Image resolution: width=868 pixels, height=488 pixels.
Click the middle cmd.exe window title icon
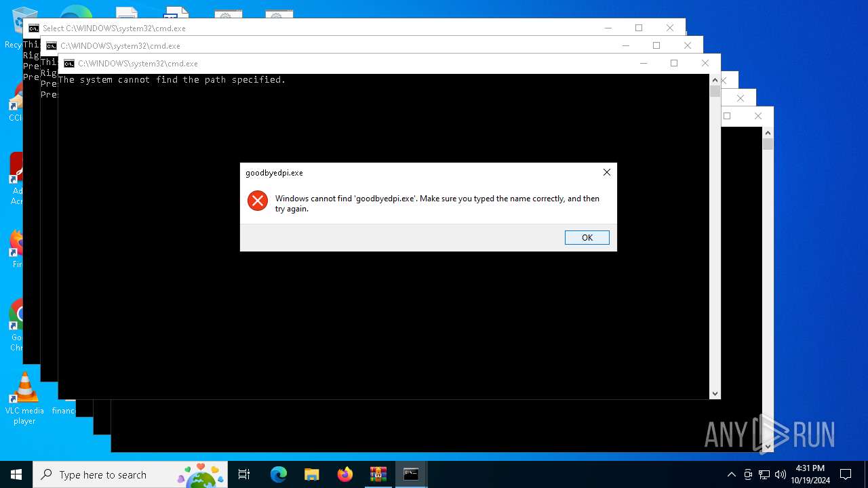52,46
